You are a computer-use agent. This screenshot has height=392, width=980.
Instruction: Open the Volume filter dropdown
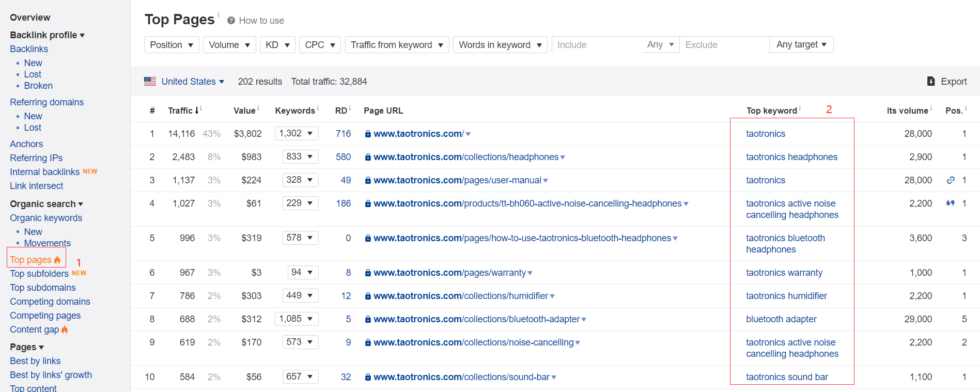[229, 45]
